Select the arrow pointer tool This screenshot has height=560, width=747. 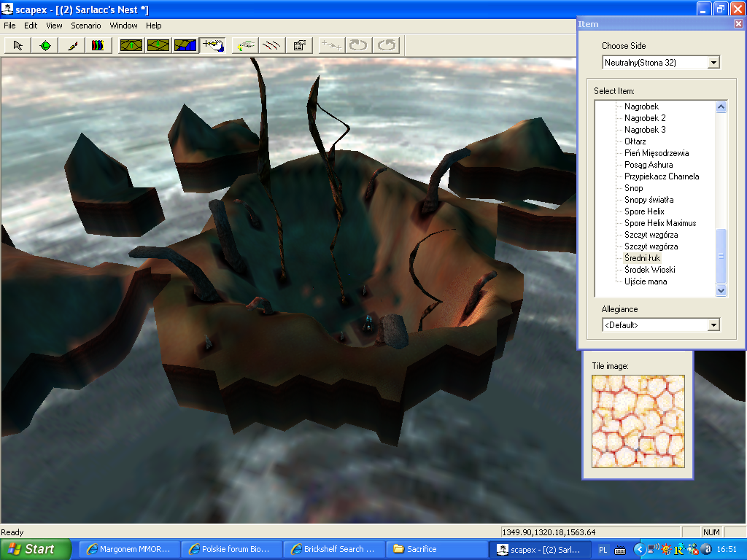18,45
